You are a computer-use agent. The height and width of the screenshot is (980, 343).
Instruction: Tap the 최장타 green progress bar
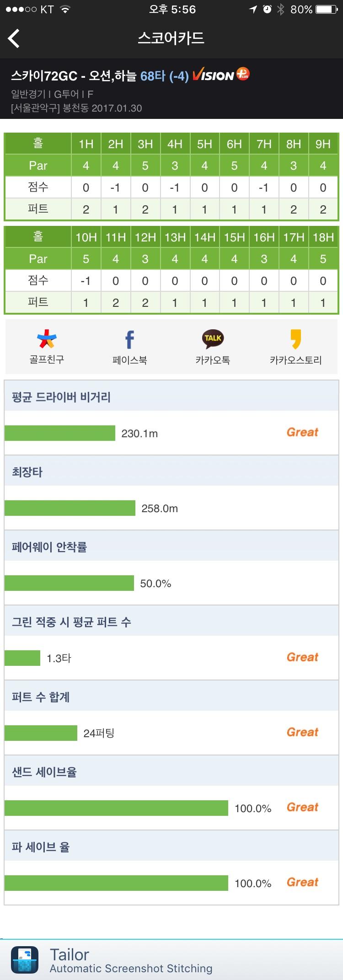tap(70, 508)
